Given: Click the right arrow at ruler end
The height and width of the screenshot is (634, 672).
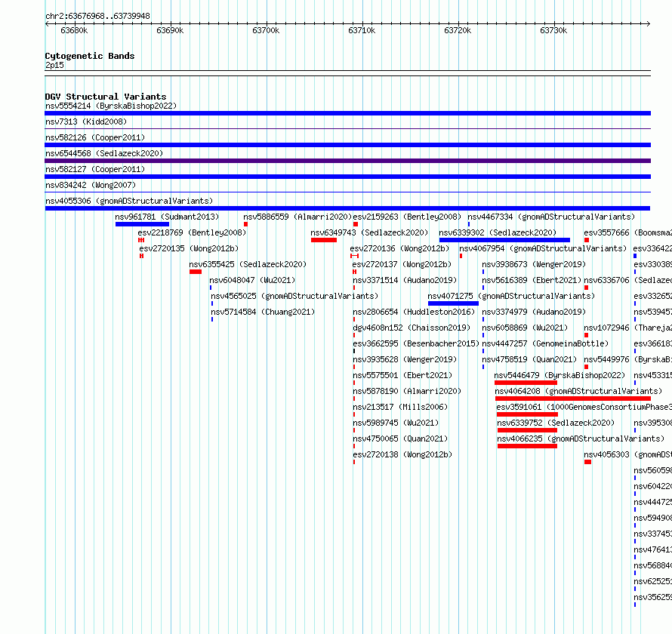Looking at the screenshot, I should [x=649, y=23].
